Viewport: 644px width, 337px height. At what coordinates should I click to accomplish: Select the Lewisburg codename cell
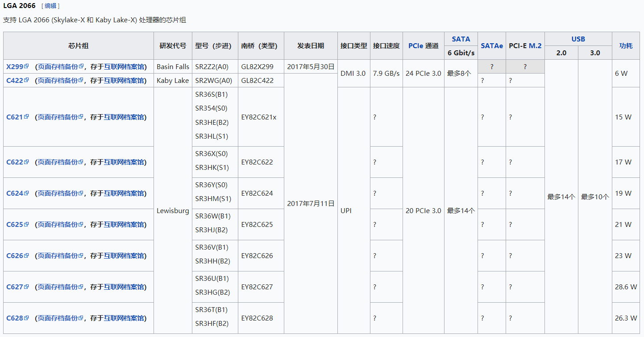(173, 210)
